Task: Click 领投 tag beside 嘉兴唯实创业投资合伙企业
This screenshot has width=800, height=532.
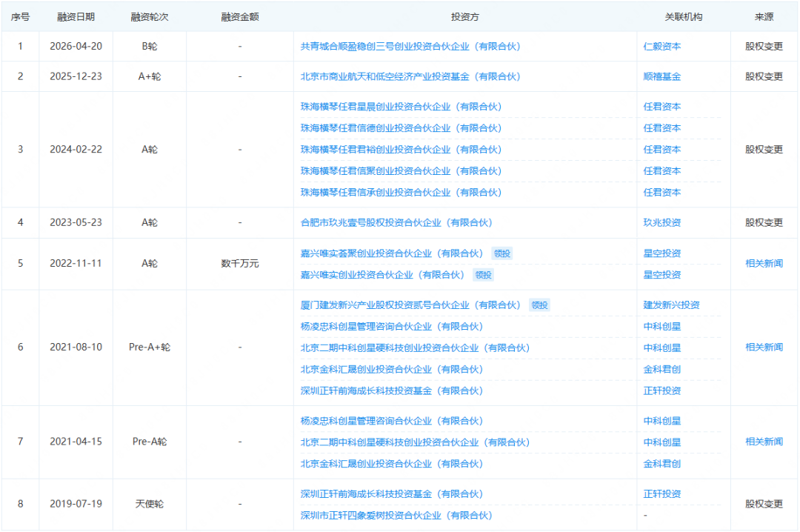Action: click(x=483, y=275)
